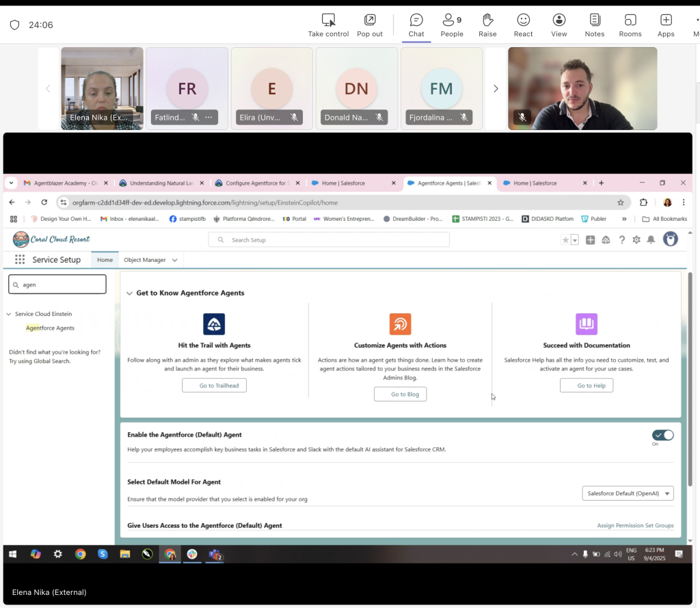This screenshot has height=608, width=700.
Task: Click the Salesforce setup gear icon
Action: tap(636, 240)
